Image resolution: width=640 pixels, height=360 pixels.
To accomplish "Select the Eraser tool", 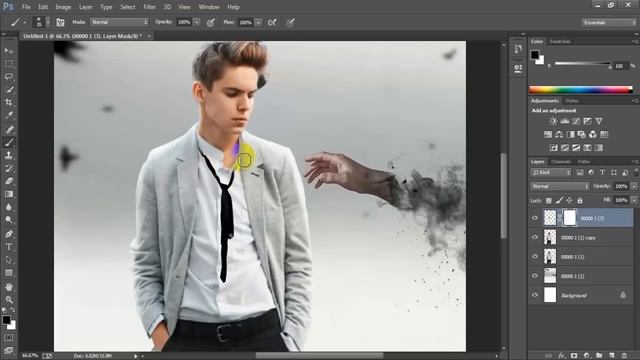I will click(x=9, y=181).
